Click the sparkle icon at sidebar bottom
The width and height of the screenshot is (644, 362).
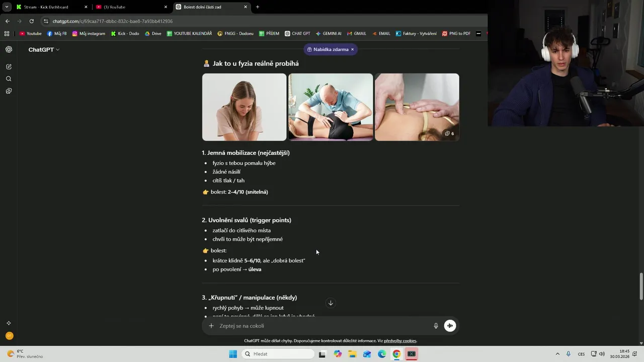tap(9, 323)
